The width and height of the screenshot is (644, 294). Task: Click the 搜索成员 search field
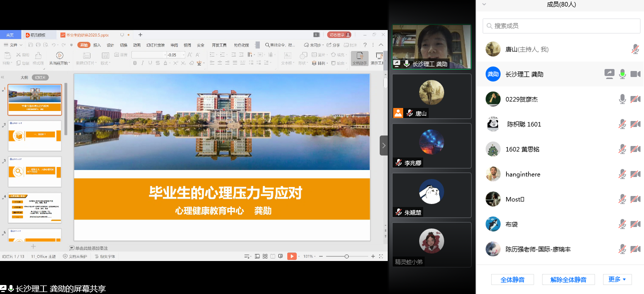point(561,26)
